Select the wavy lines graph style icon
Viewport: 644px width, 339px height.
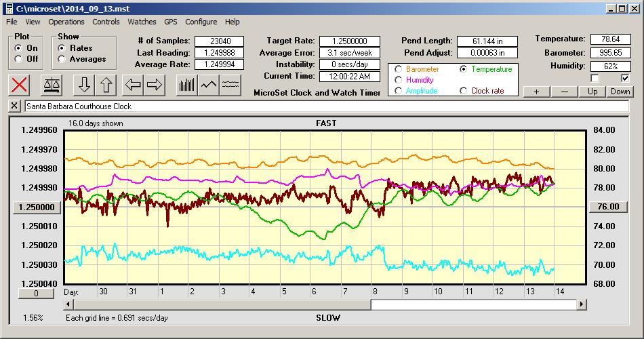click(x=230, y=85)
